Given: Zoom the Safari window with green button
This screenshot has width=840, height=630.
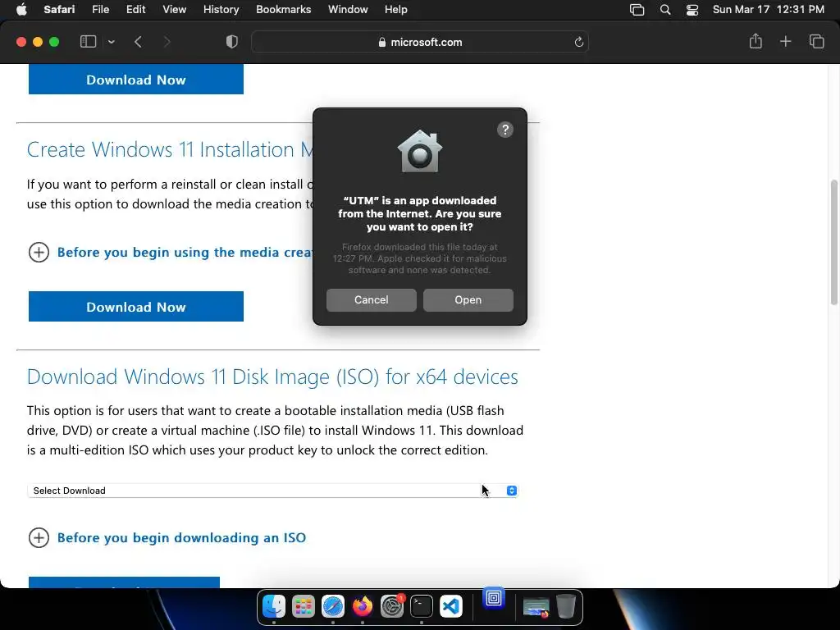Looking at the screenshot, I should [54, 42].
